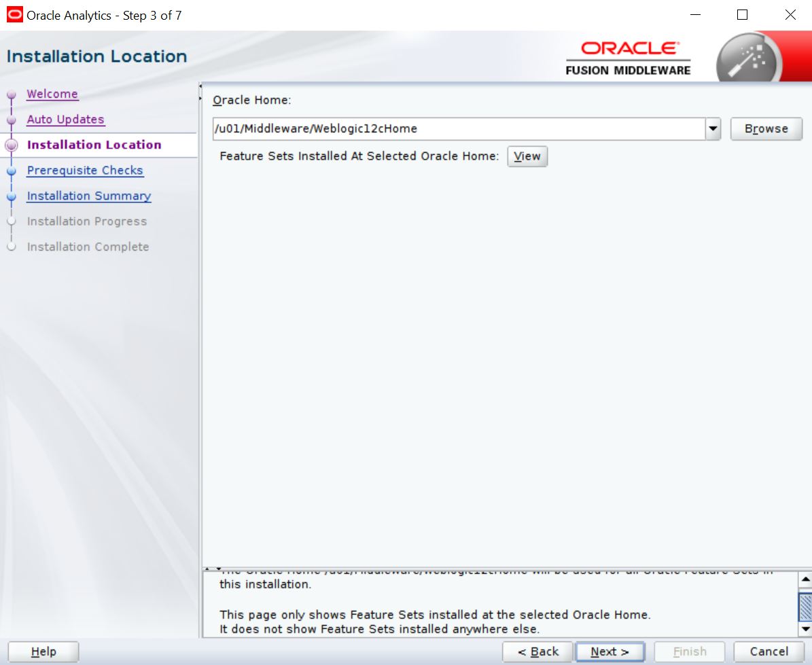
Task: Cancel the installation wizard
Action: pos(769,651)
